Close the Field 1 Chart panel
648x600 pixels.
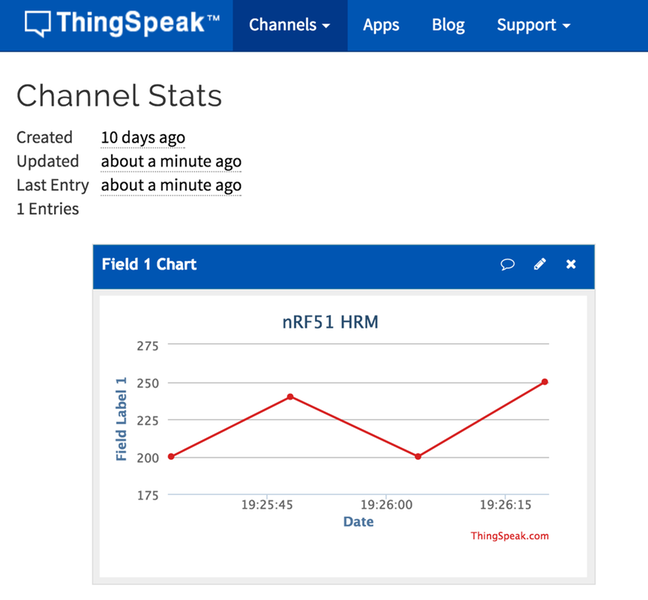[571, 264]
